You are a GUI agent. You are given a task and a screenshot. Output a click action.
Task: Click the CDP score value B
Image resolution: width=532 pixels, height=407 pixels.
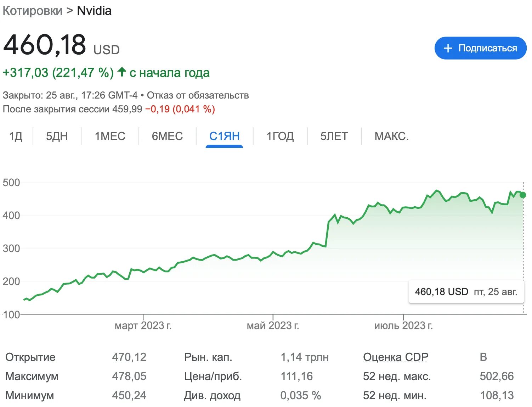483,357
